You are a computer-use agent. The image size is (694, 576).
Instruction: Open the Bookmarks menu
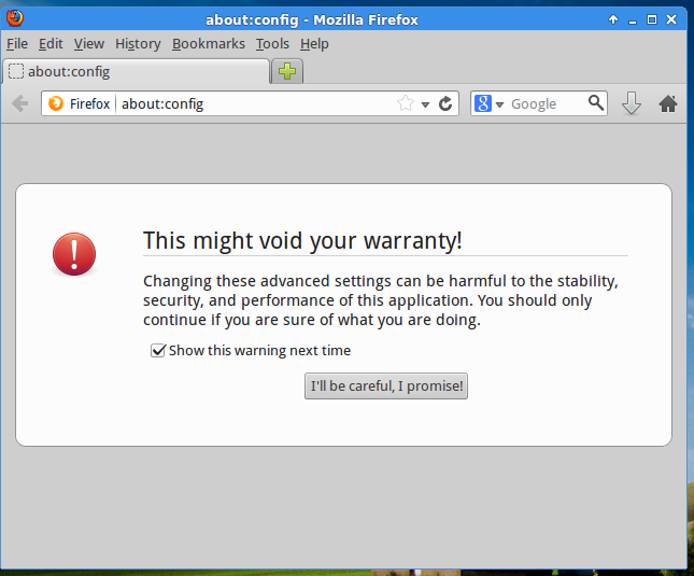[208, 44]
